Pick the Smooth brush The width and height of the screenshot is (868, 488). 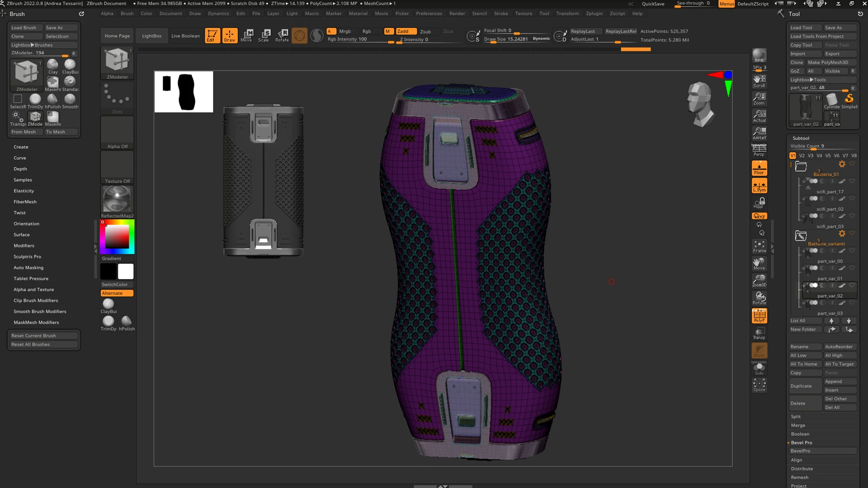(x=70, y=101)
